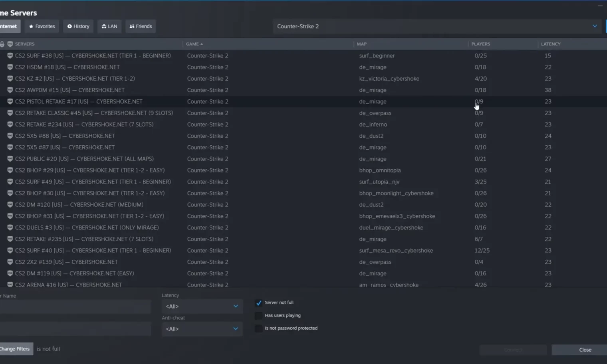The image size is (607, 364).
Task: Open the Counter-Strike 2 game dropdown
Action: [x=437, y=26]
